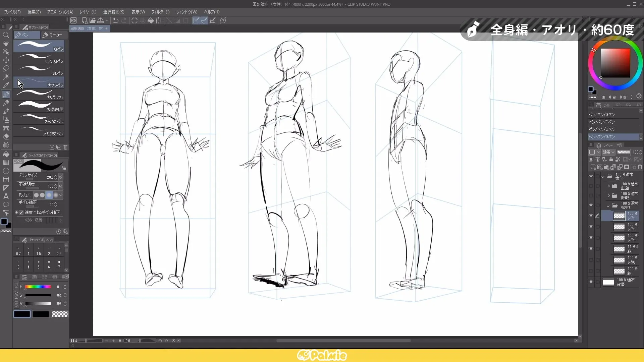
Task: Select the topmost ペン/ペン/Gペン history entry
Action: coord(613,115)
